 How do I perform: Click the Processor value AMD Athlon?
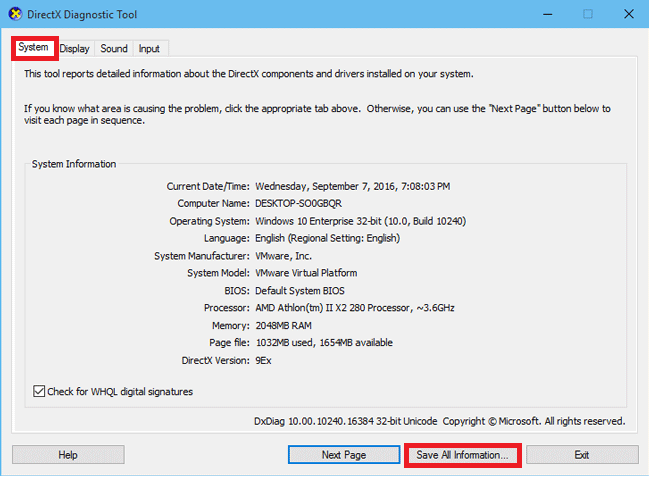355,308
